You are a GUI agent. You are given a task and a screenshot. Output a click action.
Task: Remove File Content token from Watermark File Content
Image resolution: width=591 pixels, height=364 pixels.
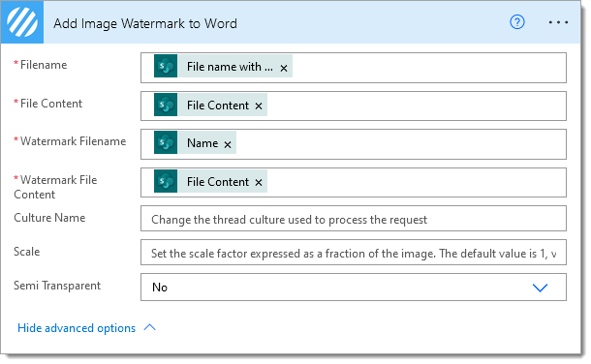[259, 183]
